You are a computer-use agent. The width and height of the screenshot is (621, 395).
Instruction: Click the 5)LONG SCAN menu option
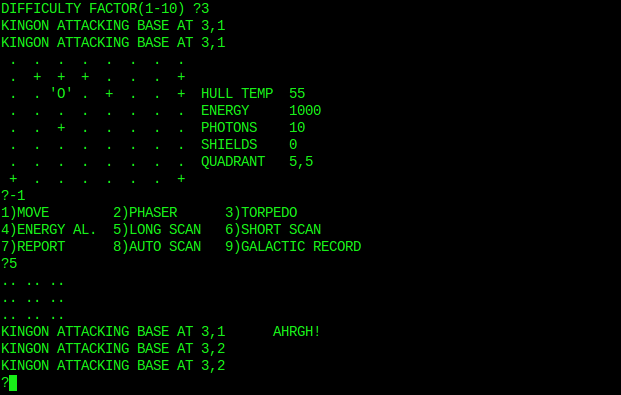click(x=157, y=230)
